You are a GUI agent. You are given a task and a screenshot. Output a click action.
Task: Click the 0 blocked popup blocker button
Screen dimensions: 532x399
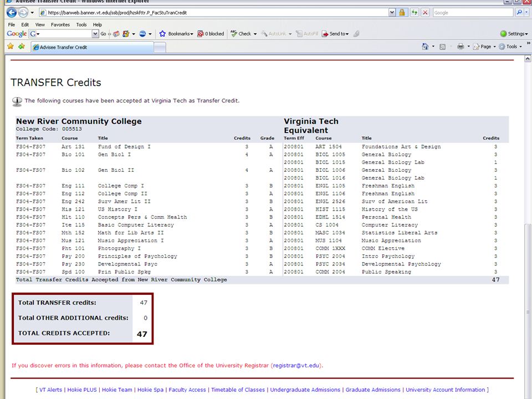(211, 34)
